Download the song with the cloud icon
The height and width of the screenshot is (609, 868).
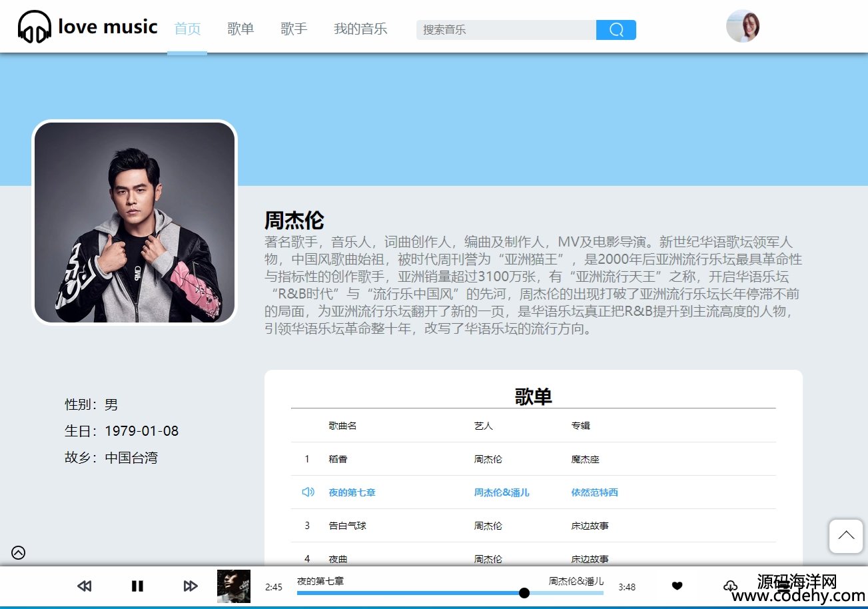click(730, 586)
